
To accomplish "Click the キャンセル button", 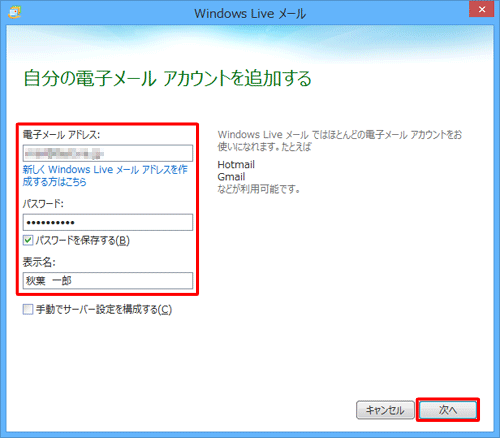I will 385,410.
